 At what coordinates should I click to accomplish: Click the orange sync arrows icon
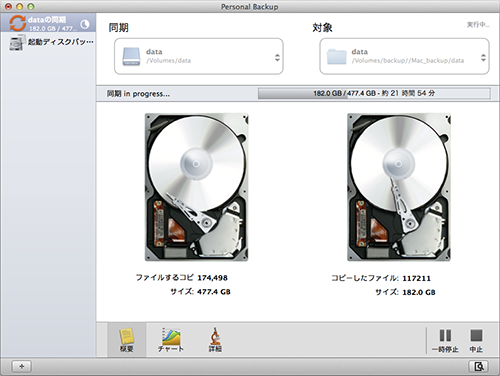tap(18, 23)
